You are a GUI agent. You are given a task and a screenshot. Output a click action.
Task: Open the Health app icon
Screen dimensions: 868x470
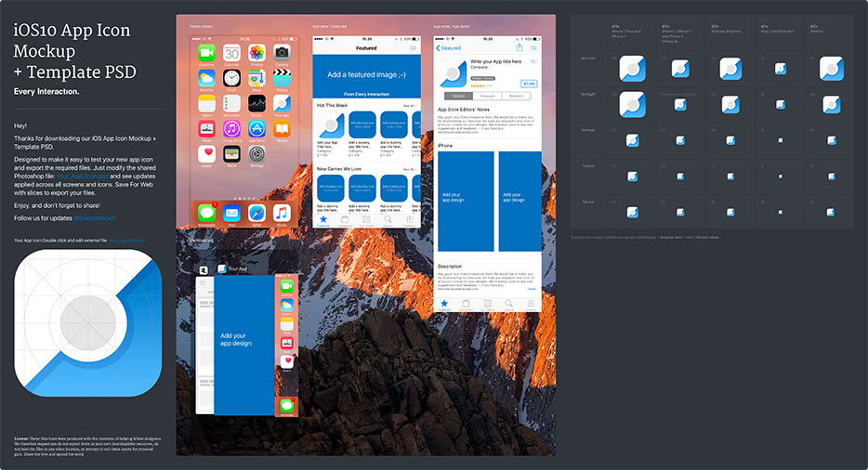tap(206, 153)
